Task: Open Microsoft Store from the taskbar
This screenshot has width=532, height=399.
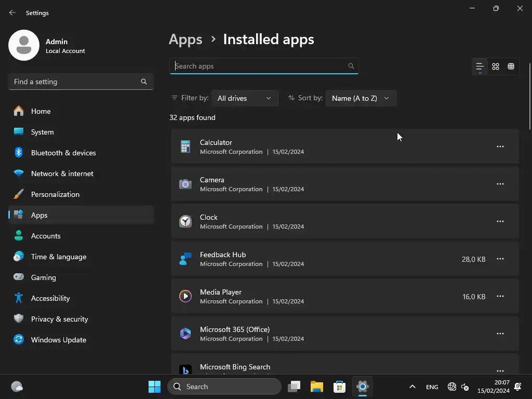Action: pyautogui.click(x=340, y=387)
